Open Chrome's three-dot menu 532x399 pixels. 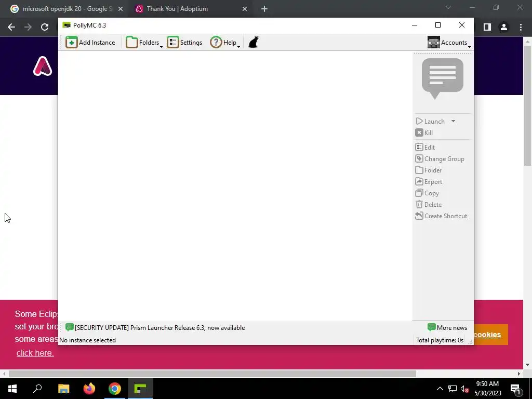pyautogui.click(x=521, y=27)
